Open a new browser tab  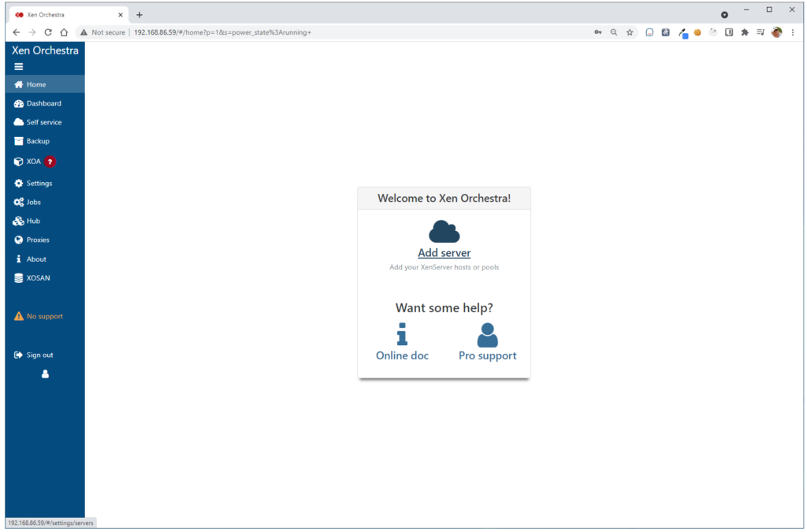tap(139, 15)
